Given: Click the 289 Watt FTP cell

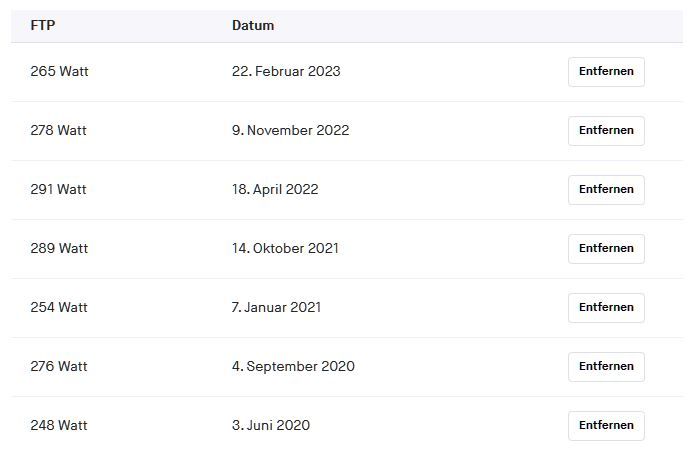Looking at the screenshot, I should [x=59, y=249].
